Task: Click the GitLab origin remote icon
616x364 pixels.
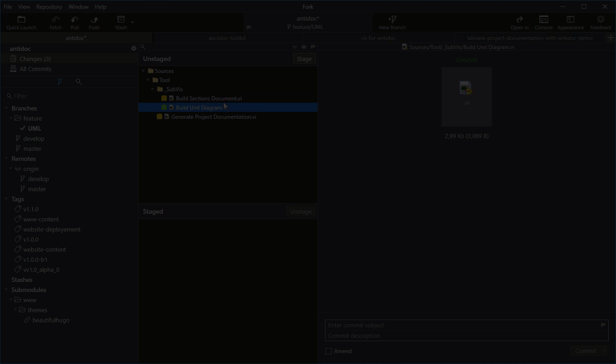Action: [x=18, y=169]
